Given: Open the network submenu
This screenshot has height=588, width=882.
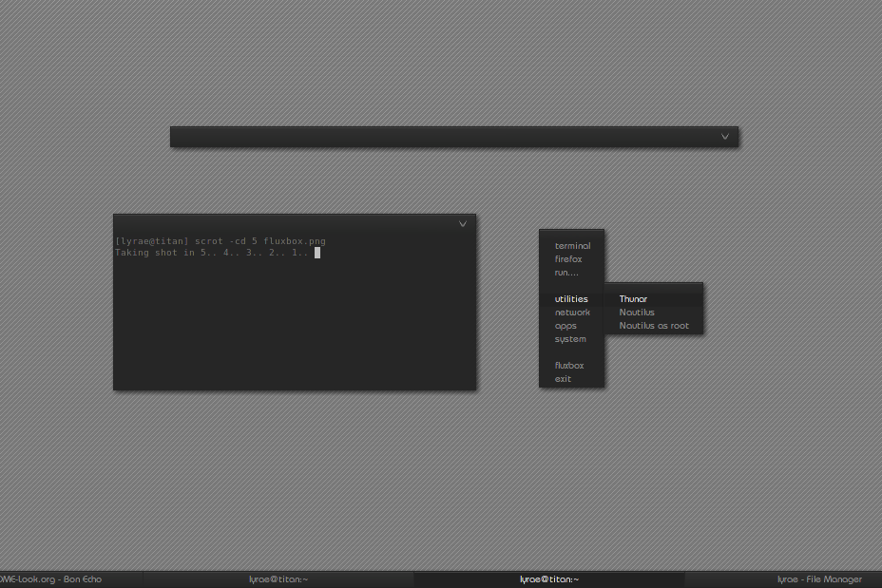Looking at the screenshot, I should [572, 313].
